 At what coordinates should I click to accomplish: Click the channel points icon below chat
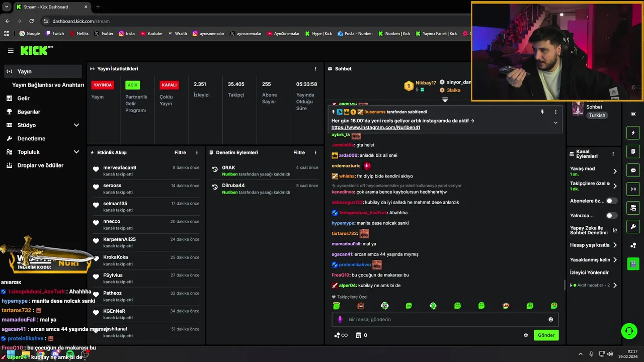click(341, 335)
